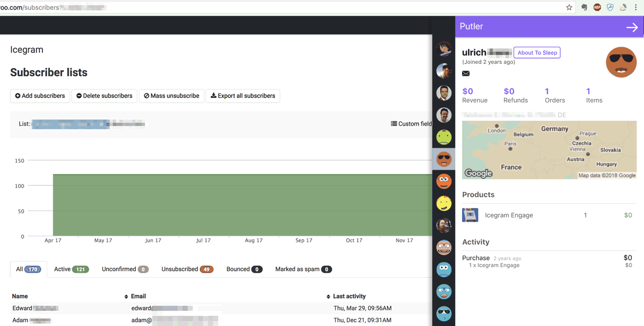Select the green face customer avatar

444,137
